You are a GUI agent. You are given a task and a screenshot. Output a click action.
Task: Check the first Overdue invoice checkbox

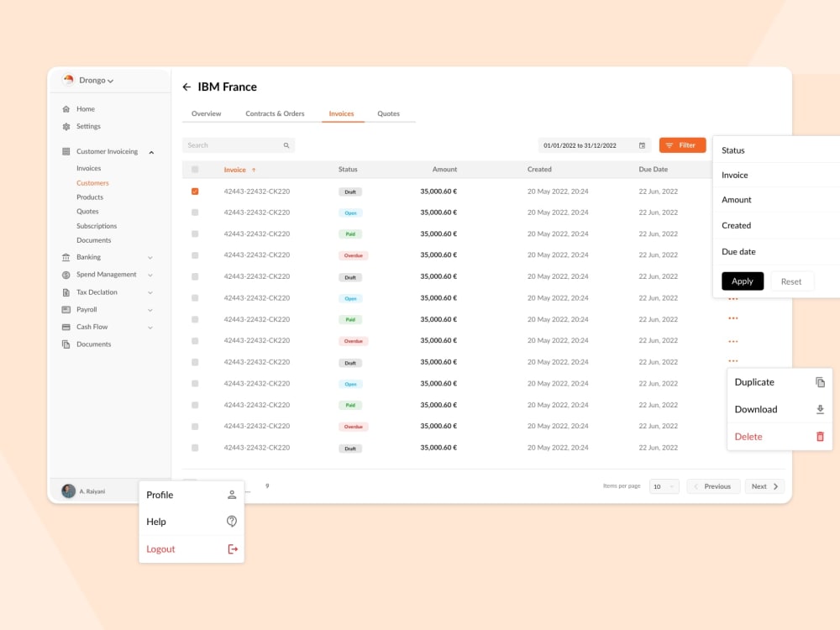click(x=195, y=255)
